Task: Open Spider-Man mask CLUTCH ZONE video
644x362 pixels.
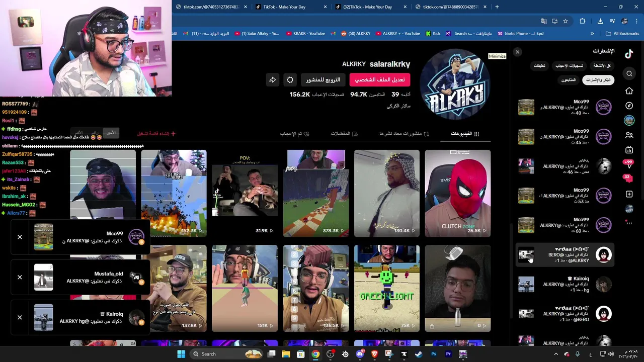Action: tap(457, 193)
